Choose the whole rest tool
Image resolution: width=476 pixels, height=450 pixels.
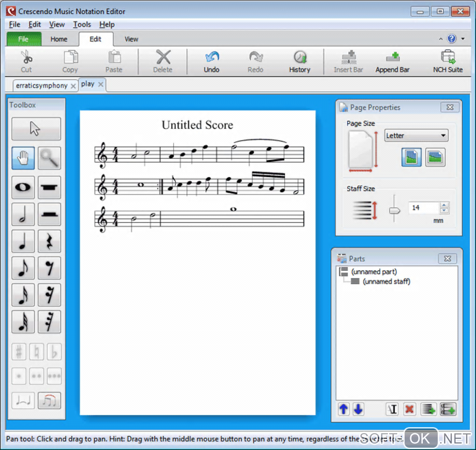(x=49, y=187)
